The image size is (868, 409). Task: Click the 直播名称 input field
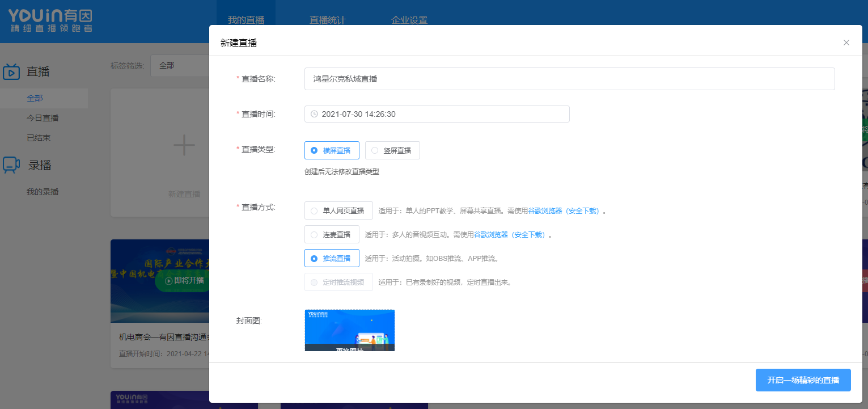569,79
